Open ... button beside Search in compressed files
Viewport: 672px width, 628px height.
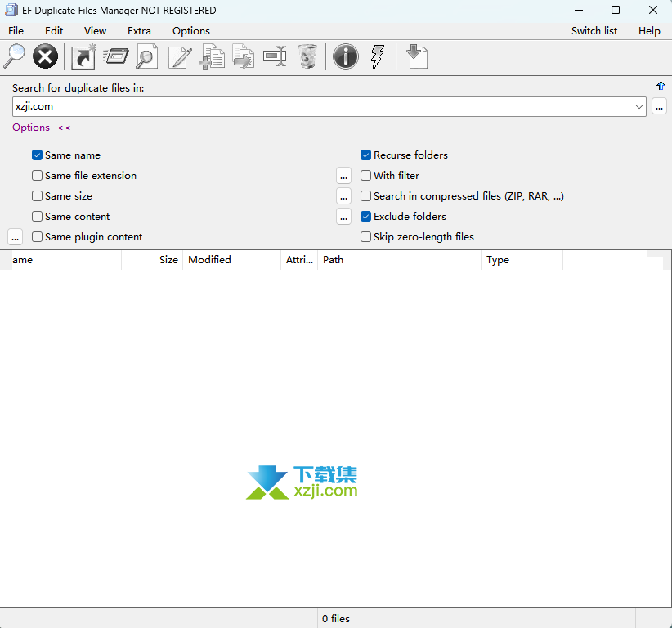(x=343, y=196)
